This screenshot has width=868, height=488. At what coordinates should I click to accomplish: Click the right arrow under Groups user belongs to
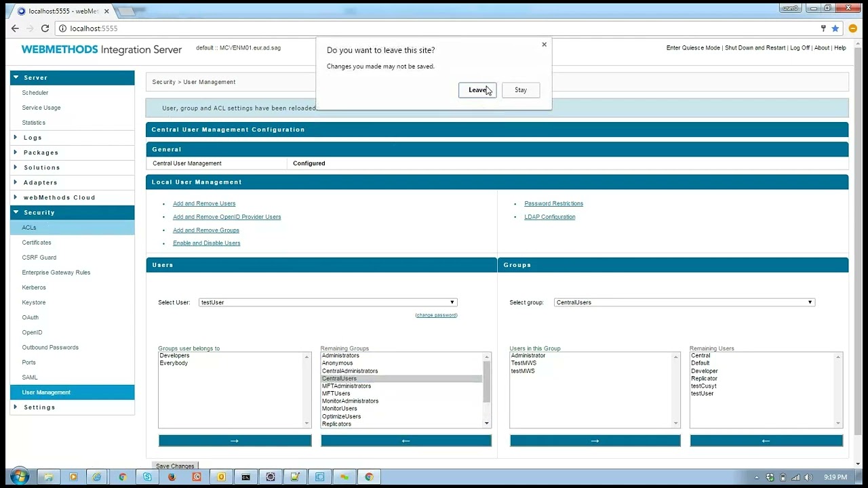(x=235, y=441)
